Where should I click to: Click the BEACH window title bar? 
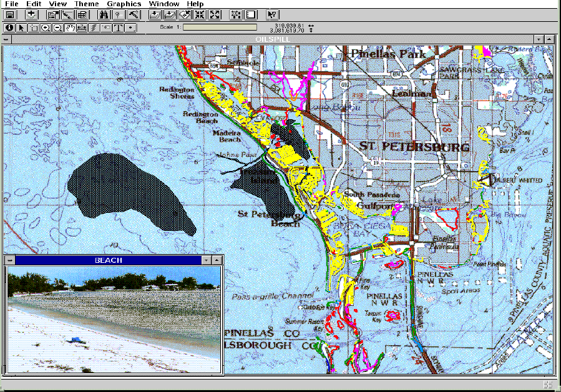(x=108, y=260)
